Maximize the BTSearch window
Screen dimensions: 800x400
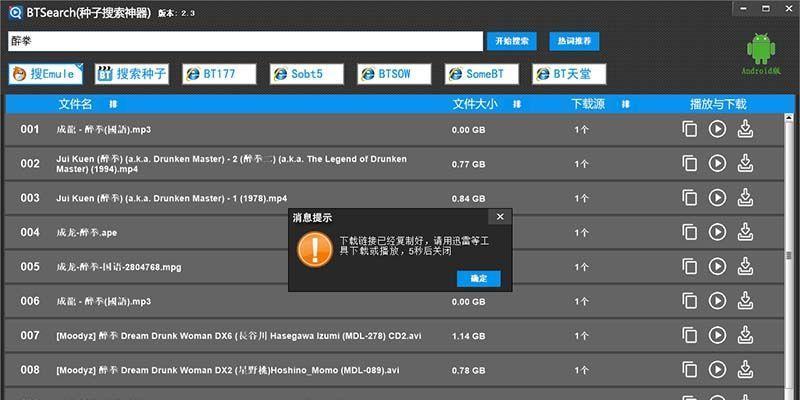coord(766,8)
